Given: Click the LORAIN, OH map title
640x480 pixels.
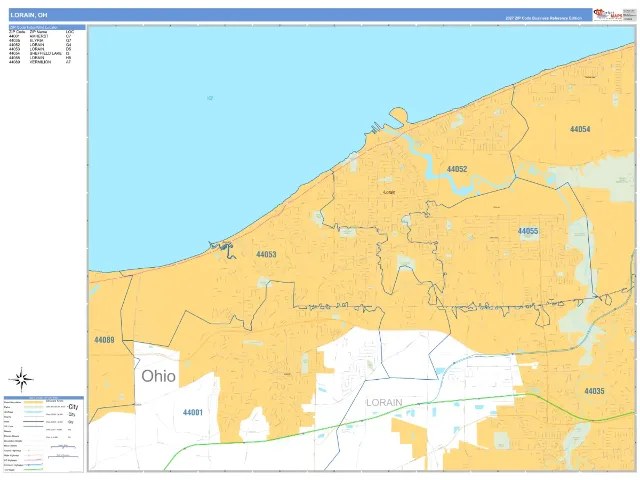Looking at the screenshot, I should (29, 15).
